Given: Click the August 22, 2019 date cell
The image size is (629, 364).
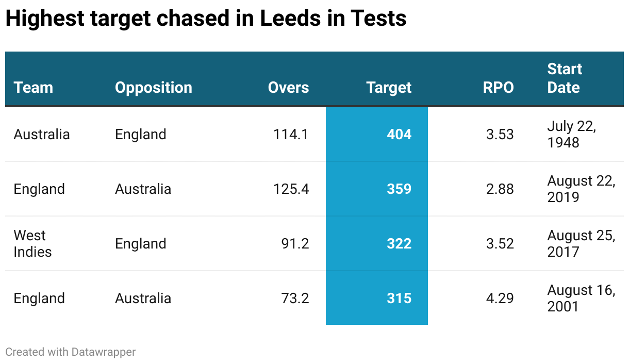Looking at the screenshot, I should click(581, 189).
